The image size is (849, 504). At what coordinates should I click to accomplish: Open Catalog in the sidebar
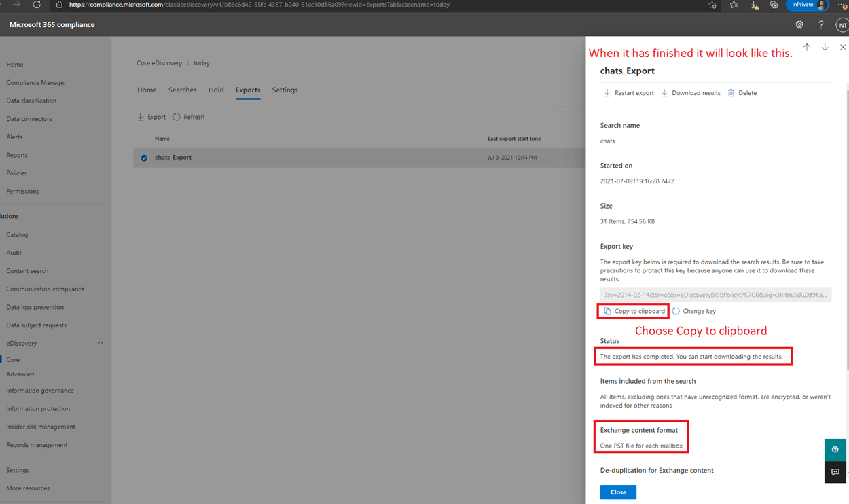[x=17, y=235]
